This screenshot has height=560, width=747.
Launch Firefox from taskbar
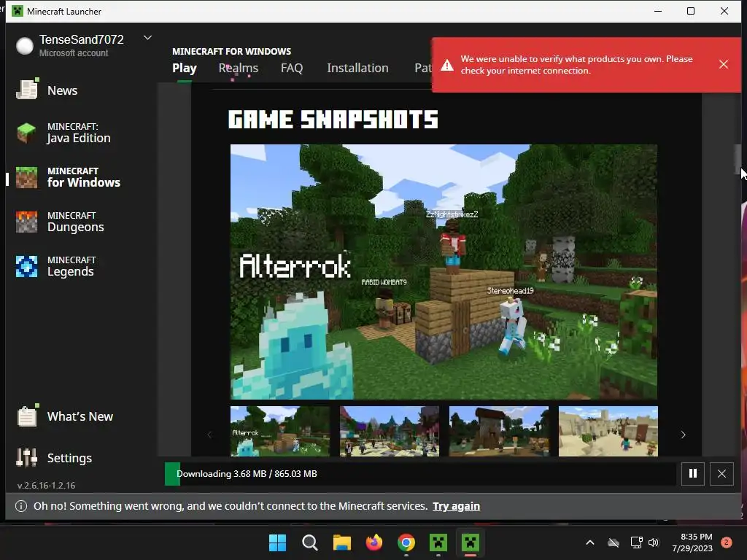click(x=374, y=542)
